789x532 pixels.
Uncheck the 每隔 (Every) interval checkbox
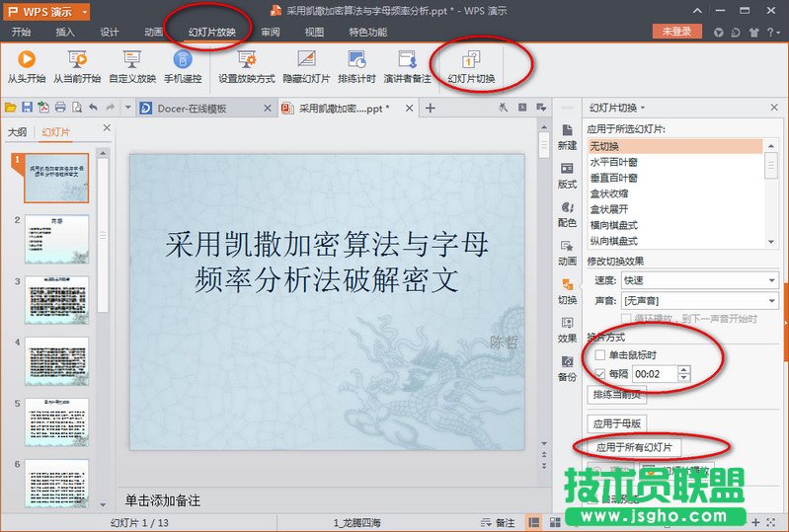coord(599,374)
